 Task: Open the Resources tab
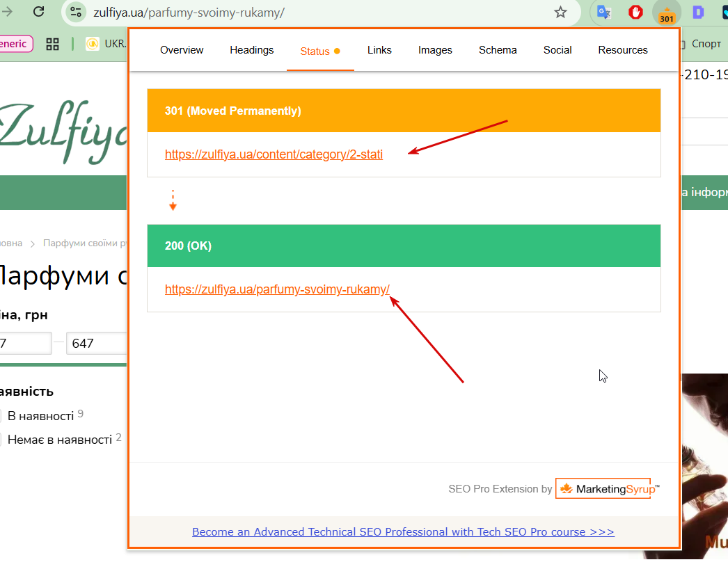click(x=623, y=50)
